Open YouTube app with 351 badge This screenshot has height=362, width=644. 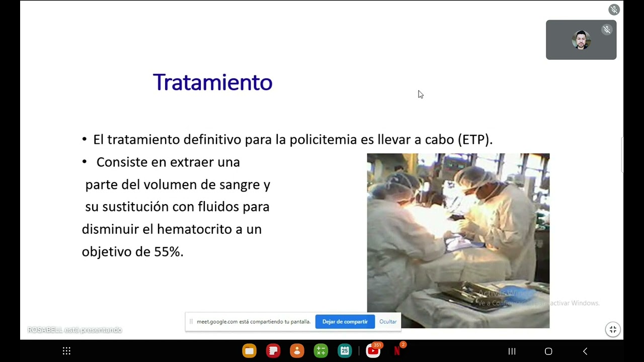[x=373, y=350]
